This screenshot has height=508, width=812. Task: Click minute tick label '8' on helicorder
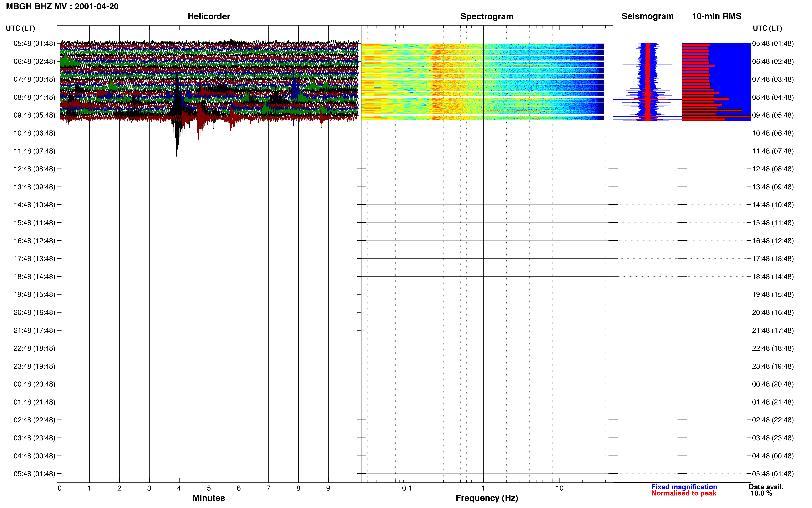tap(298, 488)
